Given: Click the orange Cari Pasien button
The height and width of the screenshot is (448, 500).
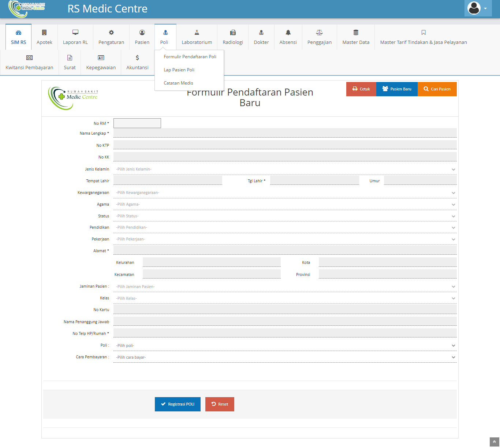Looking at the screenshot, I should (437, 89).
